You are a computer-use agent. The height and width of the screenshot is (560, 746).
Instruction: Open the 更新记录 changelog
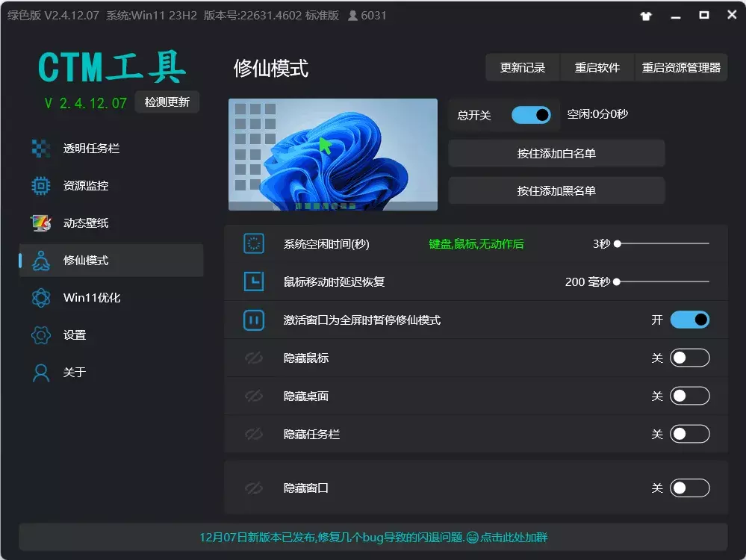[523, 67]
